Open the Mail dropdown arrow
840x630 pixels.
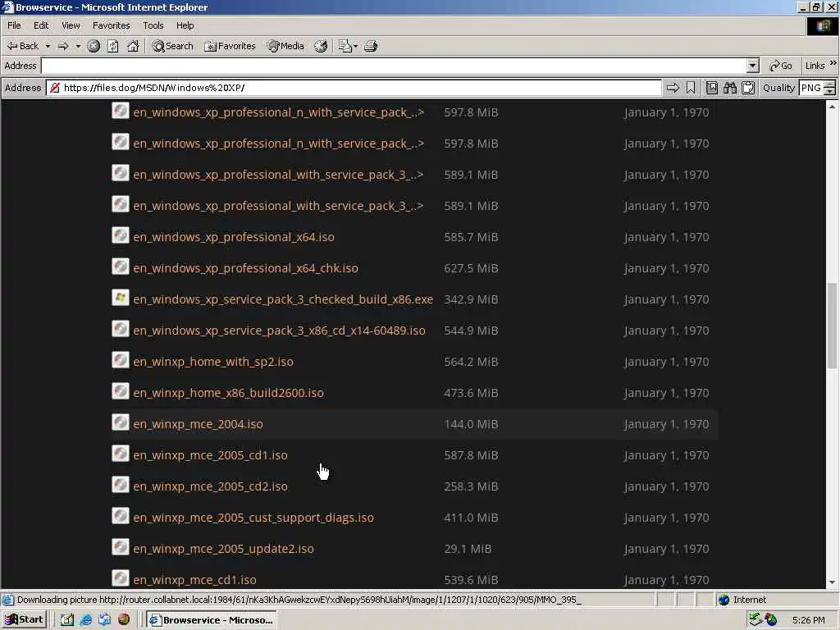click(355, 46)
